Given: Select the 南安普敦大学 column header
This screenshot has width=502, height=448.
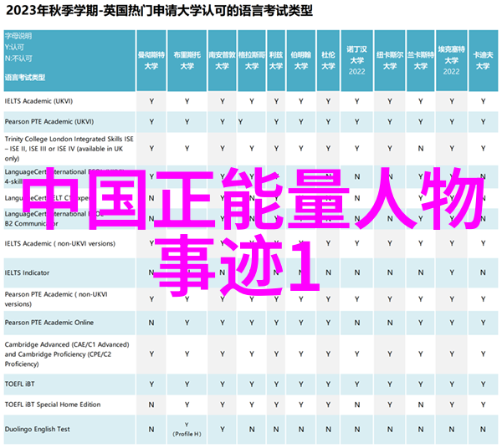Looking at the screenshot, I should [223, 61].
